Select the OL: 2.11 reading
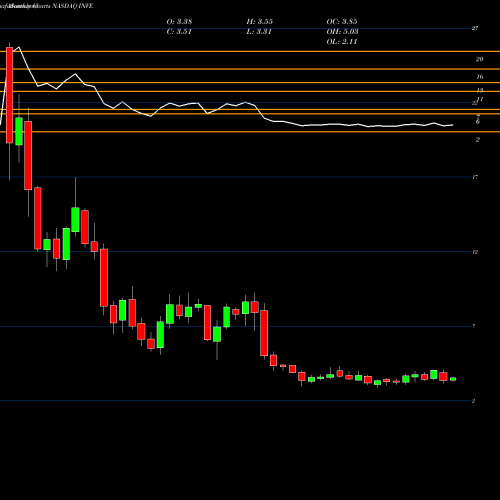 [342, 42]
